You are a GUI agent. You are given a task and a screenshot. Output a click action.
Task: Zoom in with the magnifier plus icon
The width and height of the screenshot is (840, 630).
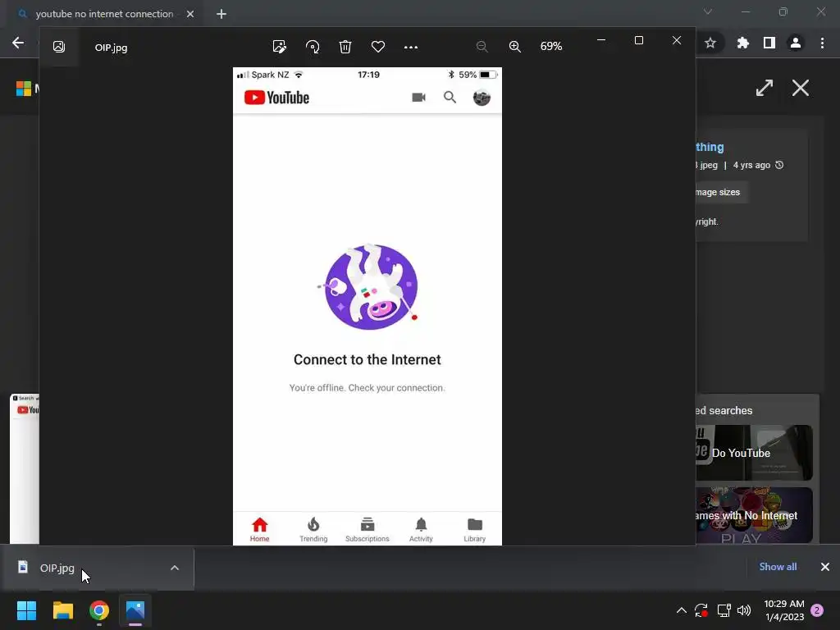pos(515,47)
